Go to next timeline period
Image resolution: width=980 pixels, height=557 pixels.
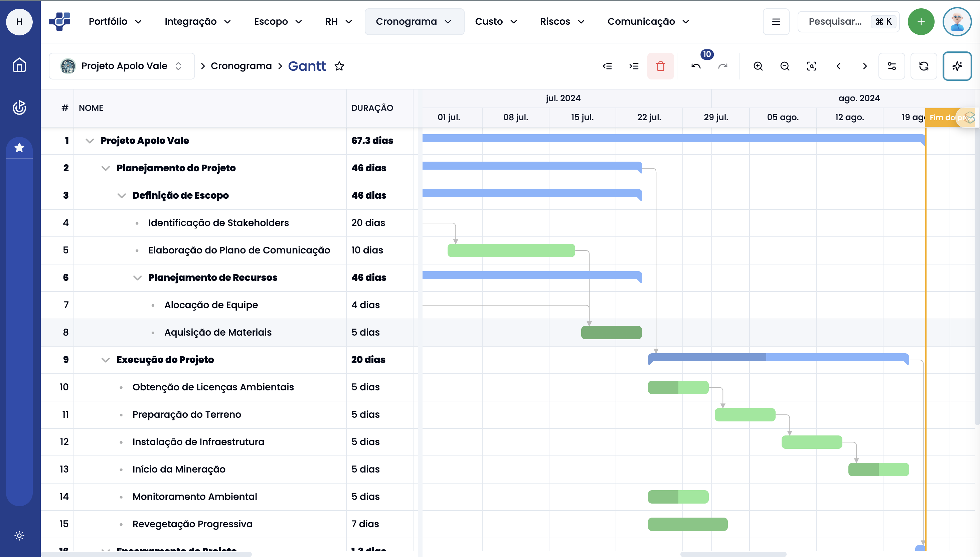point(865,66)
